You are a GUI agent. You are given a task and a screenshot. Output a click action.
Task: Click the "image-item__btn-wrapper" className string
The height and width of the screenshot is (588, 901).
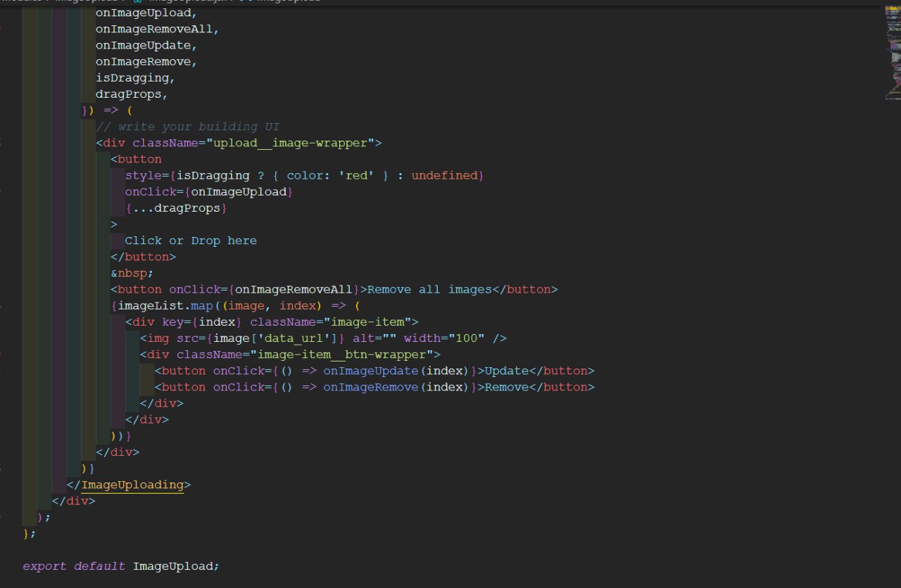341,354
